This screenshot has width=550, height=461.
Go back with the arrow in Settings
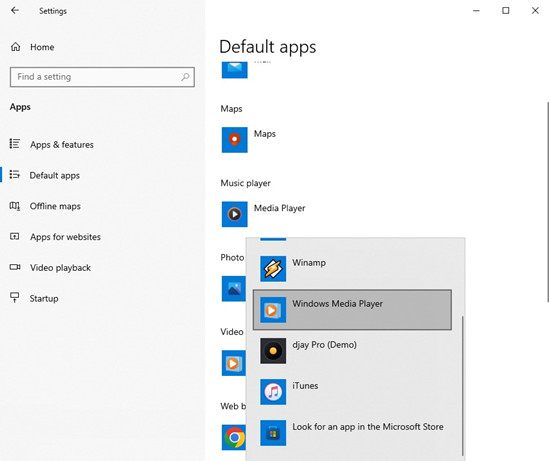click(x=15, y=11)
